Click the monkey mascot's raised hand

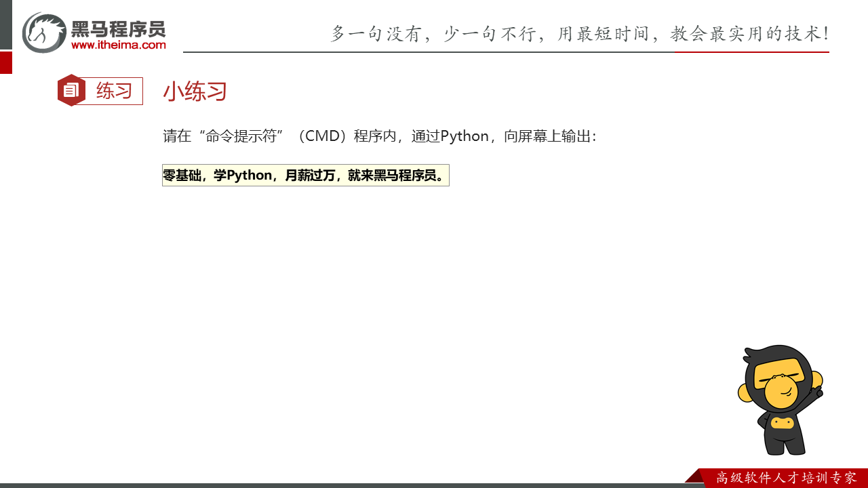[818, 390]
